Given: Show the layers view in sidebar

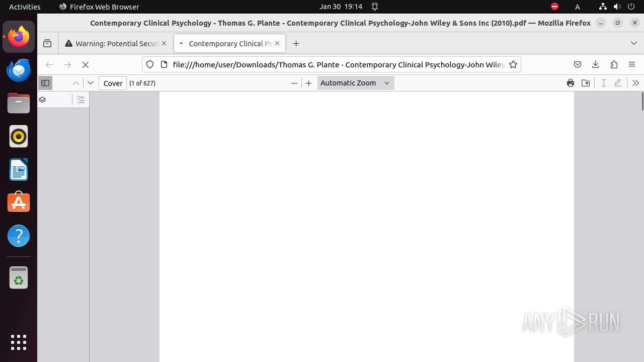Looking at the screenshot, I should click(x=42, y=100).
